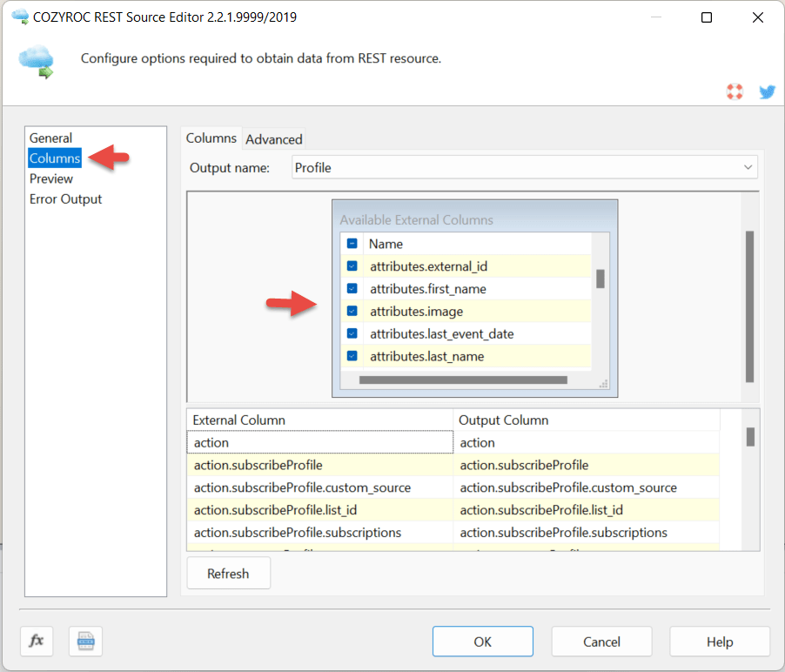Viewport: 785px width, 672px height.
Task: Click the script/print icon beside fx
Action: 85,641
